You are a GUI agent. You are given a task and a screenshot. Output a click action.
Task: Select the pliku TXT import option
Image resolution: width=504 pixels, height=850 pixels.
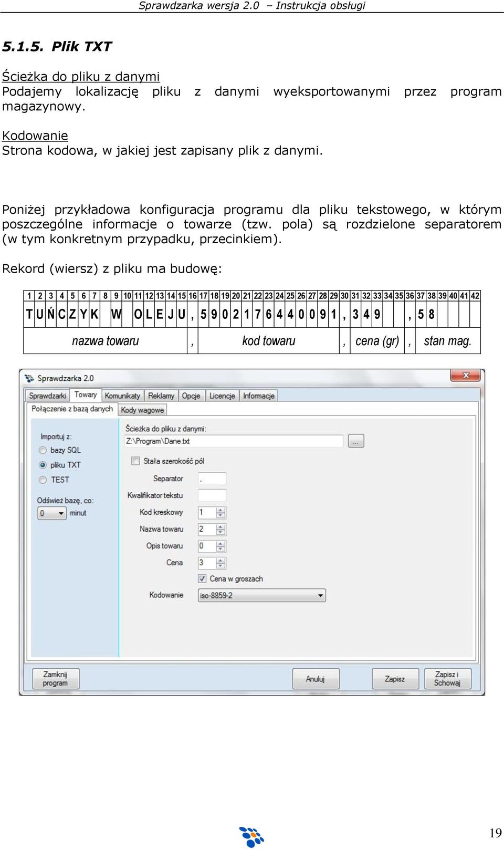(43, 465)
